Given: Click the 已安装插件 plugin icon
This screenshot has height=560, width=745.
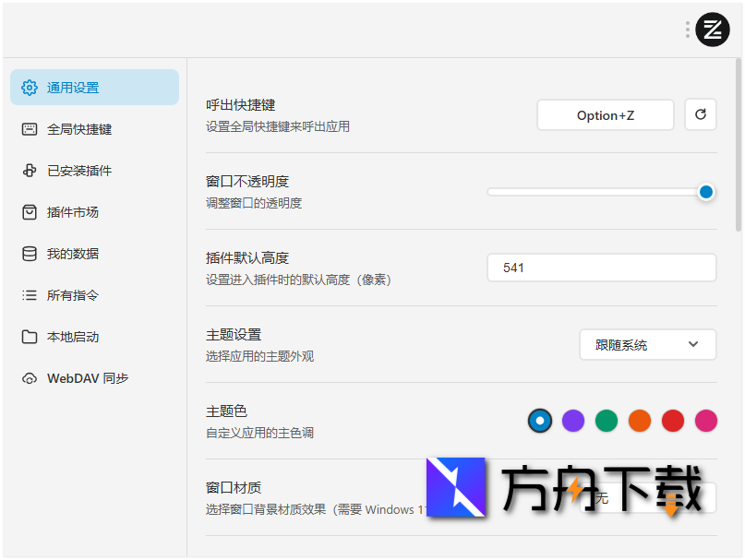Looking at the screenshot, I should pyautogui.click(x=29, y=170).
